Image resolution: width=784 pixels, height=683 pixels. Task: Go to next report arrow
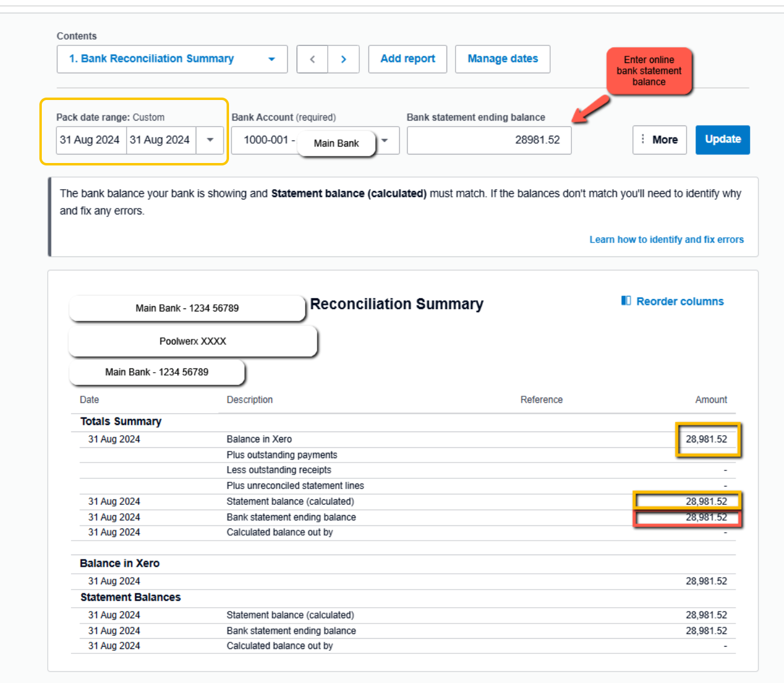344,59
